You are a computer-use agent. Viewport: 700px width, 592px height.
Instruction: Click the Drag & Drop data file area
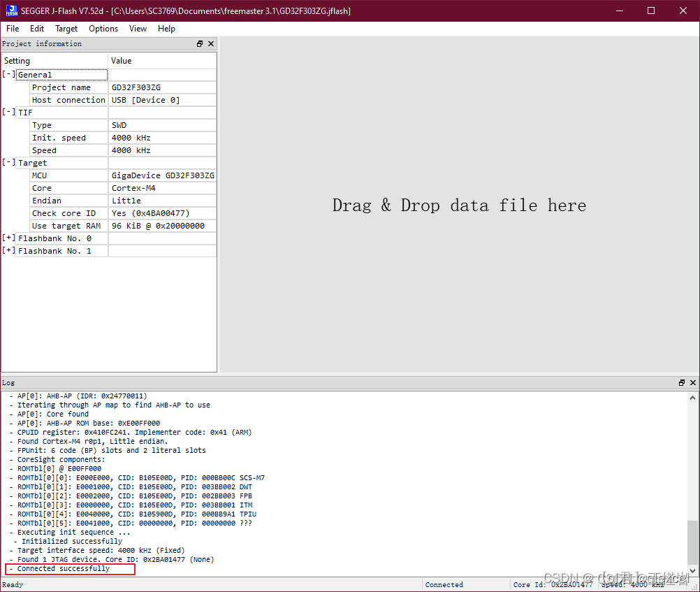(460, 205)
